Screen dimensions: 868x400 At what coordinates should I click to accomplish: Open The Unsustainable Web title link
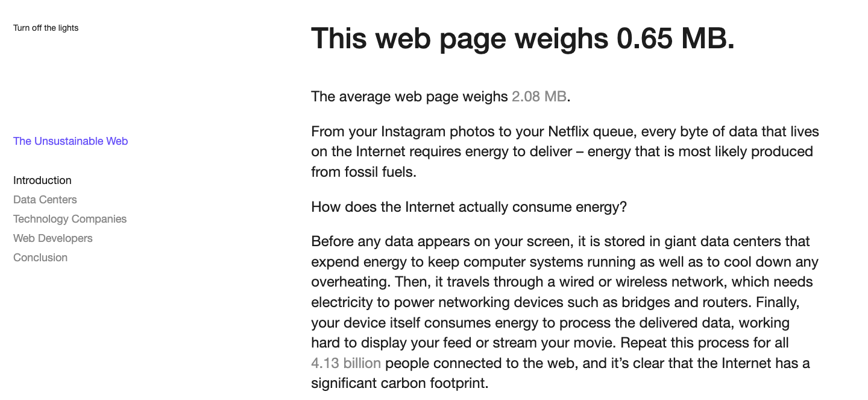pyautogui.click(x=71, y=141)
